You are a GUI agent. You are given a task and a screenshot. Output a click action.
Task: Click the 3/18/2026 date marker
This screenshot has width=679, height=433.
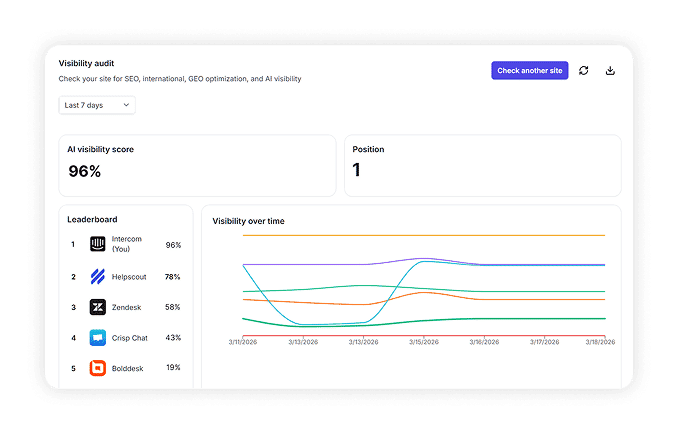(600, 342)
